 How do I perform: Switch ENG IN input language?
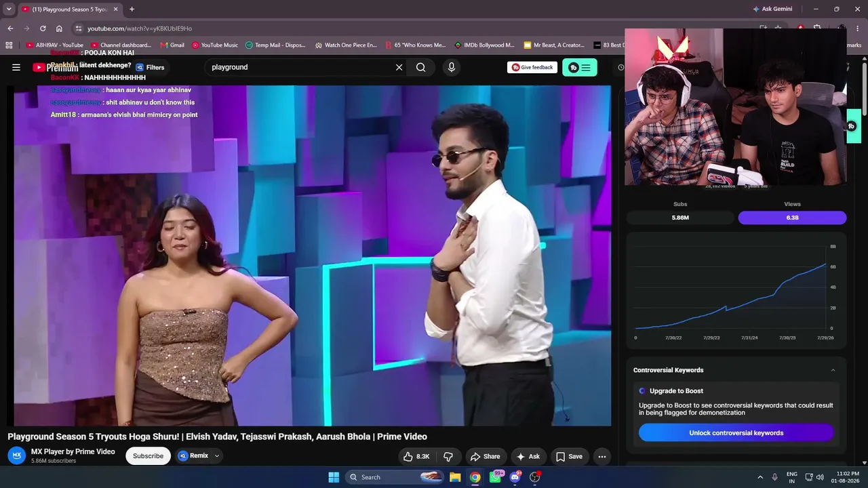pyautogui.click(x=791, y=477)
